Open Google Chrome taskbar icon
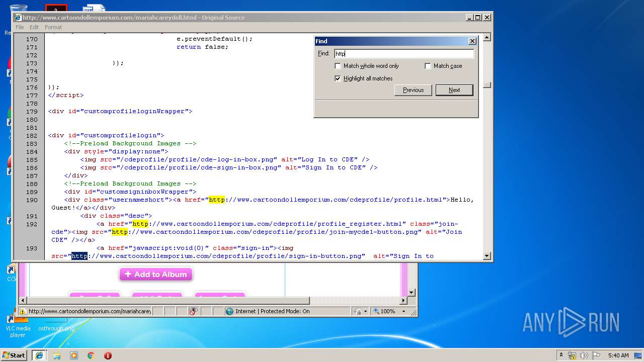 pyautogui.click(x=91, y=355)
